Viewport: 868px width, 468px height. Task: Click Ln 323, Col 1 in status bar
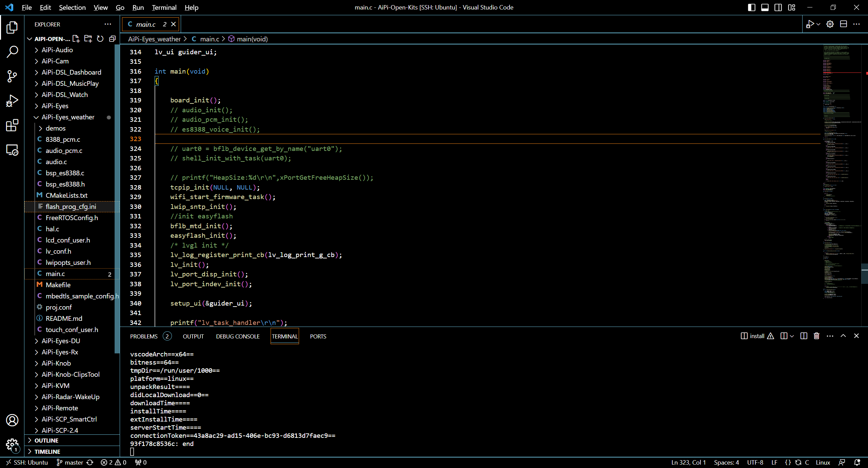pyautogui.click(x=688, y=462)
